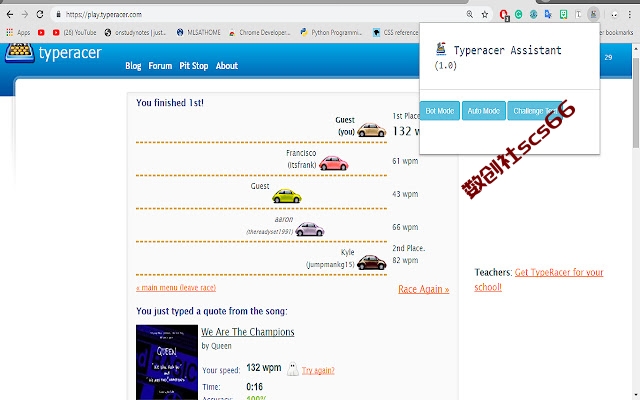The image size is (640, 400).
Task: Click aaron's purple car
Action: point(310,229)
